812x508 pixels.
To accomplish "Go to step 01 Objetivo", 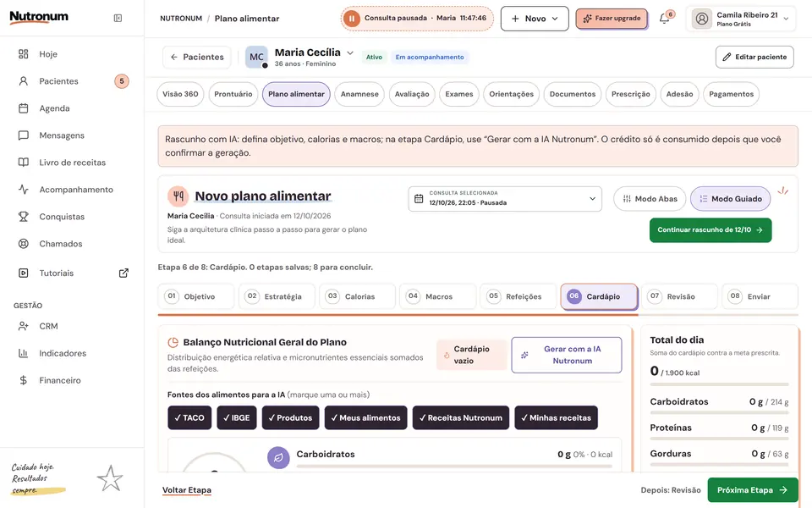I will (195, 296).
